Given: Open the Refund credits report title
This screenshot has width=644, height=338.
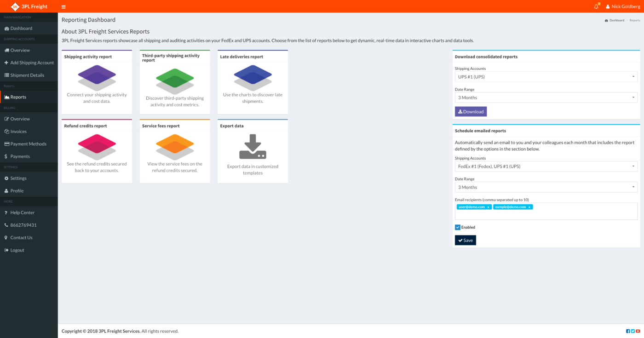Looking at the screenshot, I should coord(86,126).
